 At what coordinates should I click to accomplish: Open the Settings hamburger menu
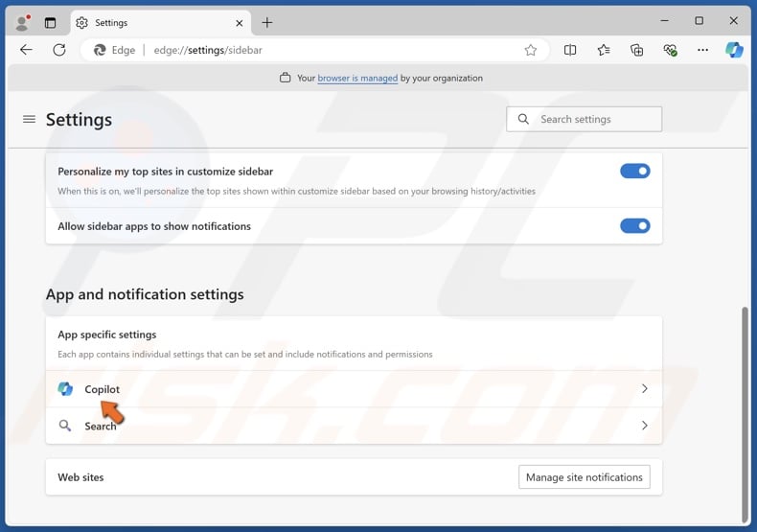(x=29, y=119)
